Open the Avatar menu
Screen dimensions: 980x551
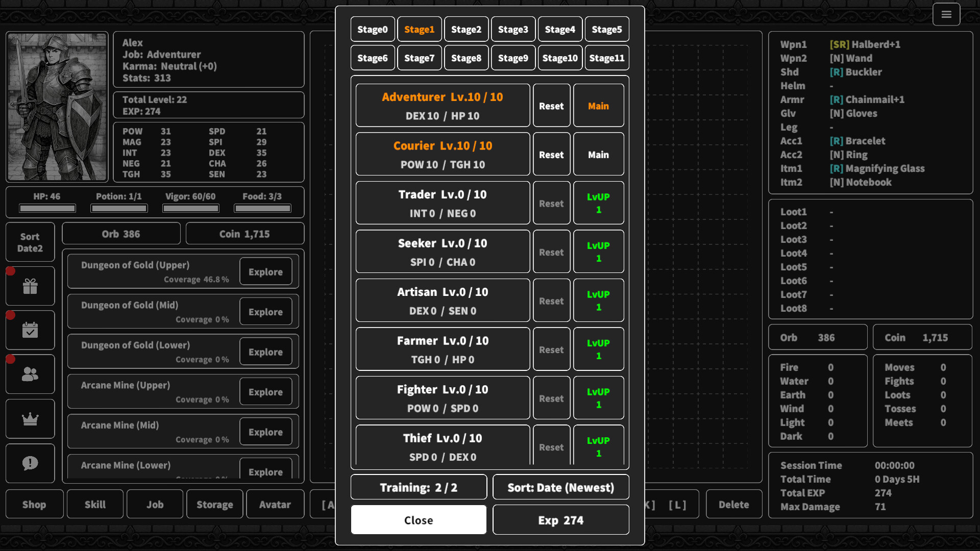(x=275, y=504)
